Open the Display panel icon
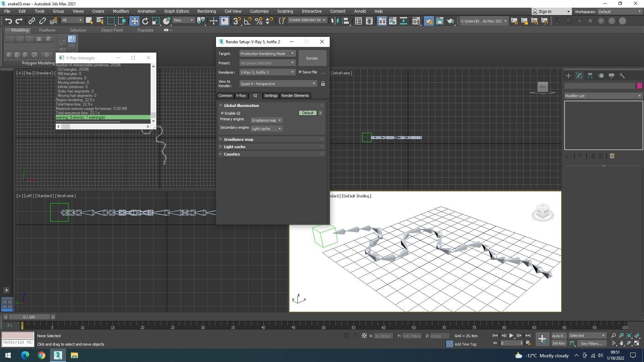 click(x=611, y=76)
